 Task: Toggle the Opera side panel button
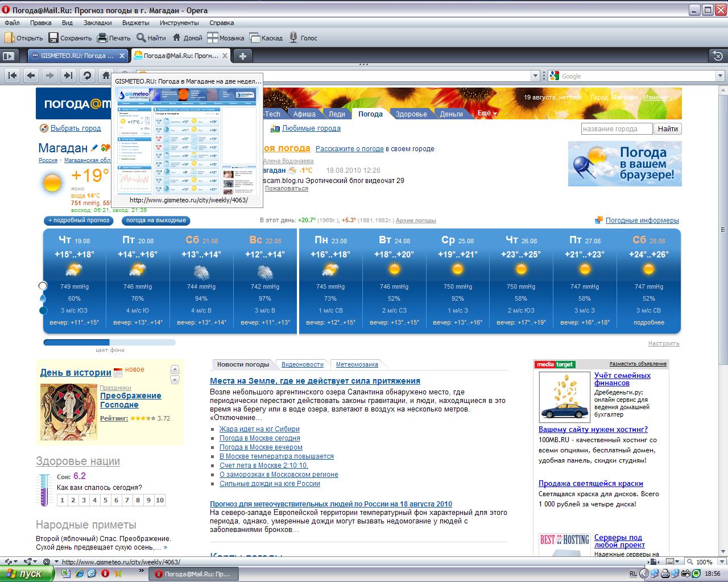8,56
